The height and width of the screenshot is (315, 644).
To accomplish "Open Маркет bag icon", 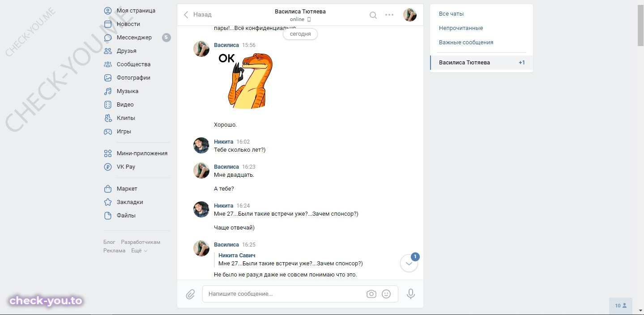I will click(x=107, y=189).
